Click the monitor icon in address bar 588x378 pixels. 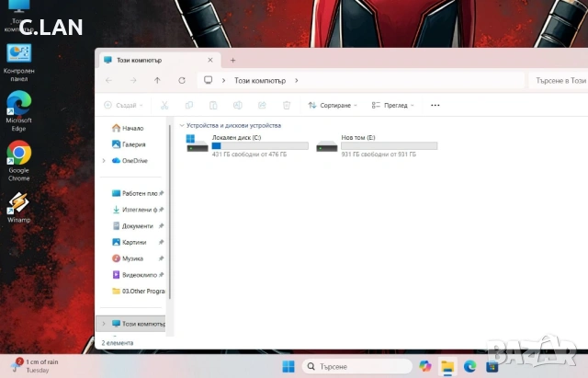[x=209, y=80]
